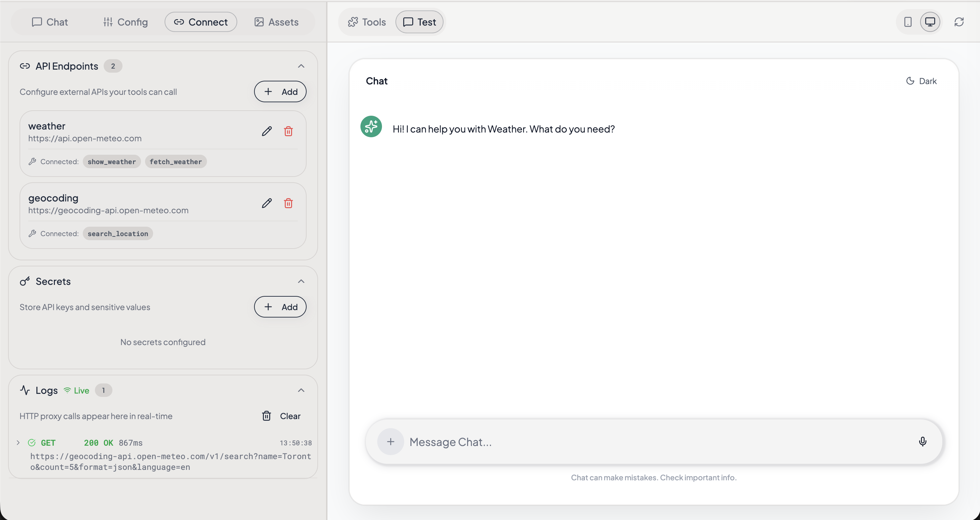Click the 200 OK status in log
Screen dimensions: 980x520
[99, 443]
